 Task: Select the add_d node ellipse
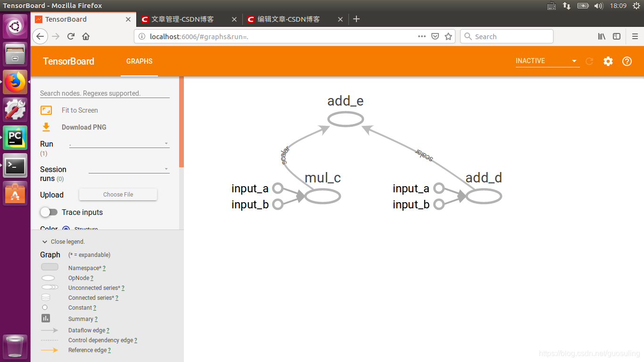point(484,196)
